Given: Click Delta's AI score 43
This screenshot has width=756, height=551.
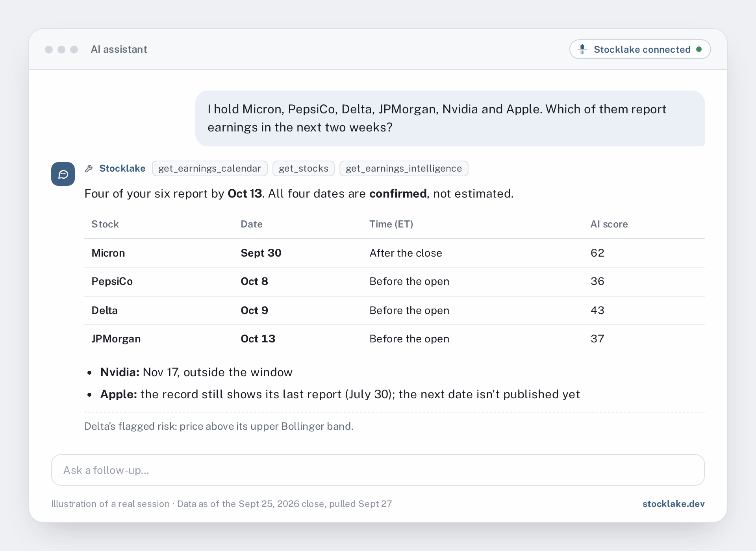Looking at the screenshot, I should (597, 310).
